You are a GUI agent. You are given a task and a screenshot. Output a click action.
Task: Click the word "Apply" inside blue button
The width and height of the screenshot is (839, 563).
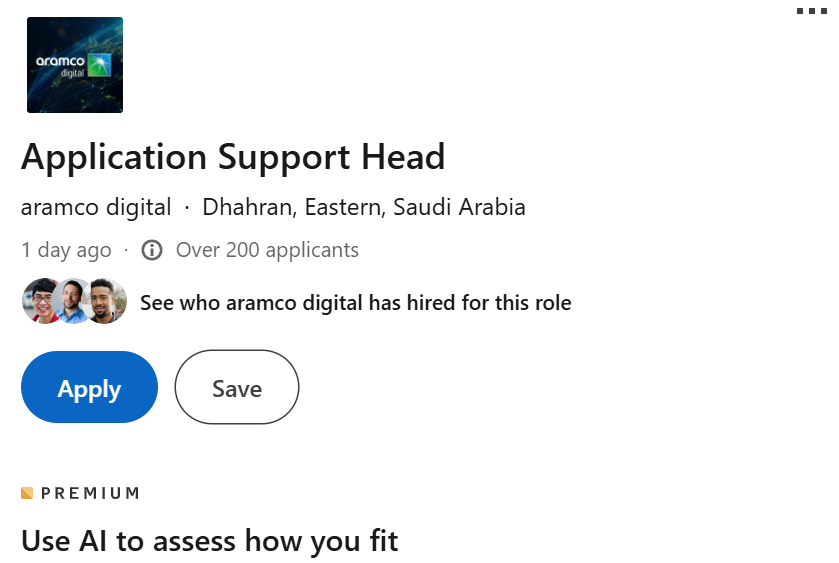click(x=89, y=389)
